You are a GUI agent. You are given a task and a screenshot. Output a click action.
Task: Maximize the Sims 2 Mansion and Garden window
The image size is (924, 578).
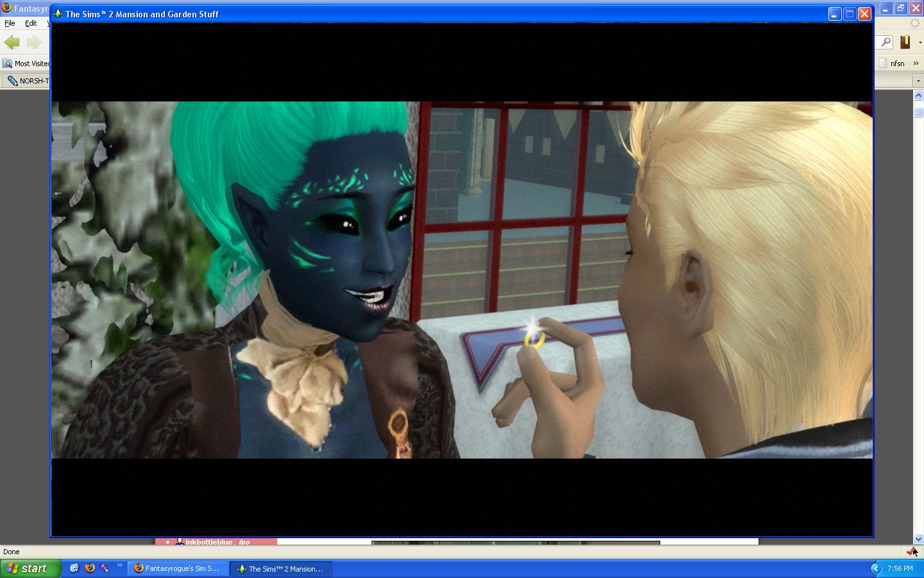tap(850, 13)
